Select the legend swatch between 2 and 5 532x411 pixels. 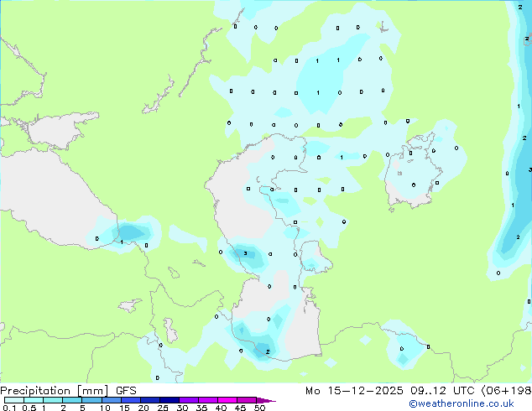pos(72,400)
